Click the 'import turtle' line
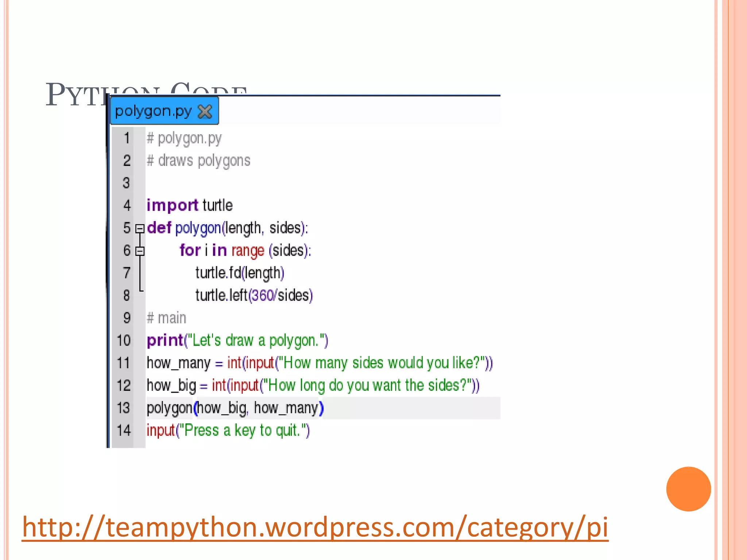 pos(190,206)
